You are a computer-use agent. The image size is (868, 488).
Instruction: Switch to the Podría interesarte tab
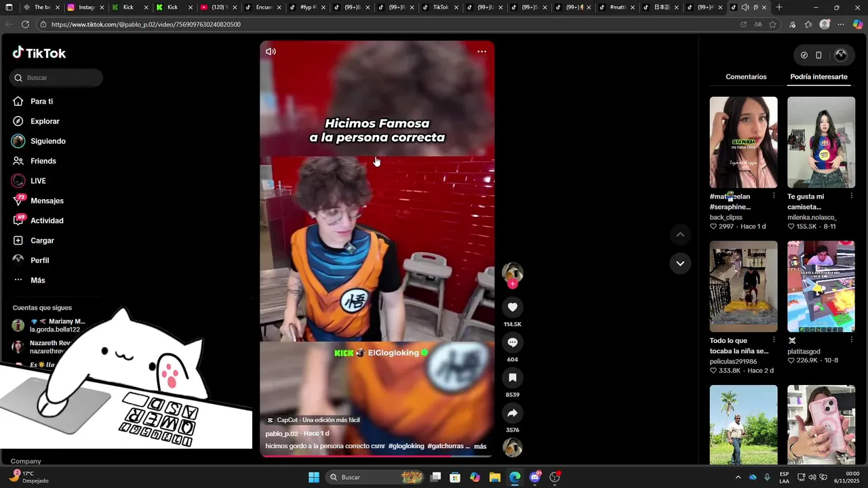click(818, 77)
